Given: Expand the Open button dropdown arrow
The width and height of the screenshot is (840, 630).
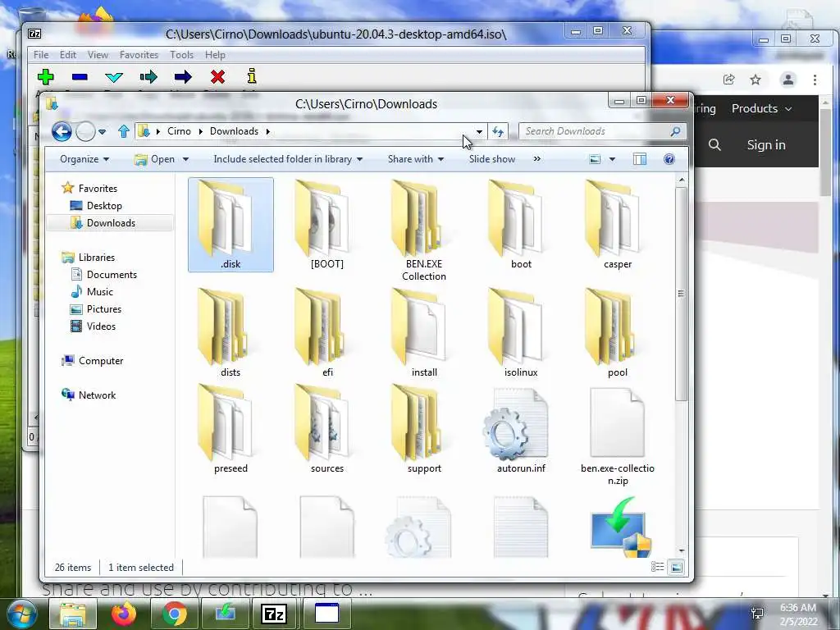Looking at the screenshot, I should pos(185,159).
